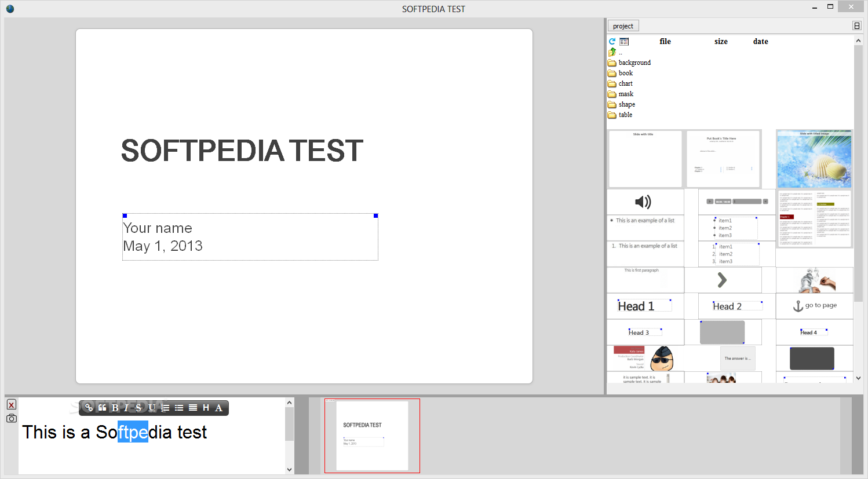
Task: Insert bulleted item1 item2 item3 list
Action: click(x=736, y=228)
